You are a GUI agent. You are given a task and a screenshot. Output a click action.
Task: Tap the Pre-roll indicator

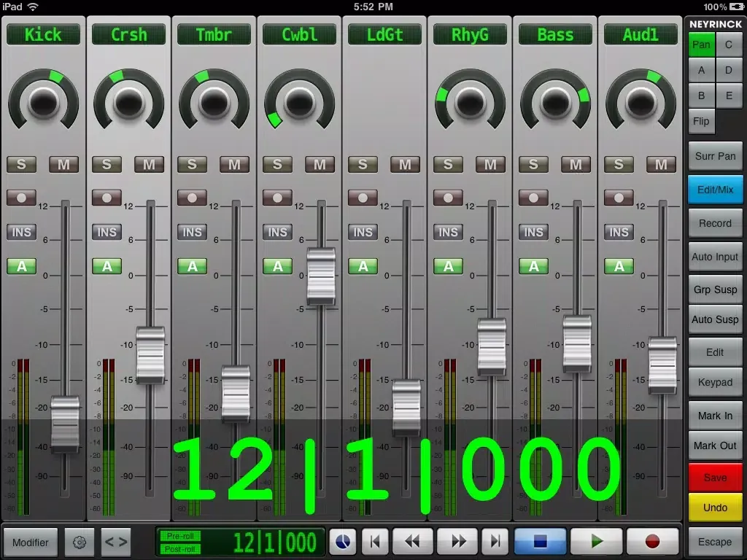[x=180, y=536]
